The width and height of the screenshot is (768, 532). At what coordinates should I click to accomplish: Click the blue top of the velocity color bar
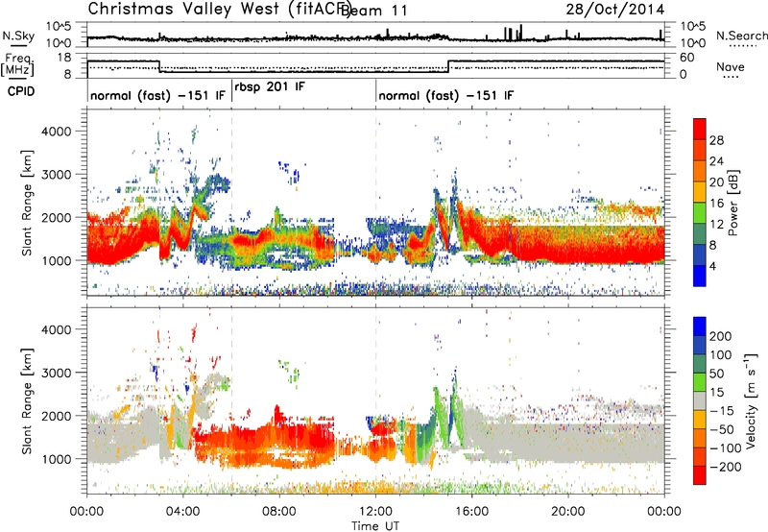coord(700,326)
